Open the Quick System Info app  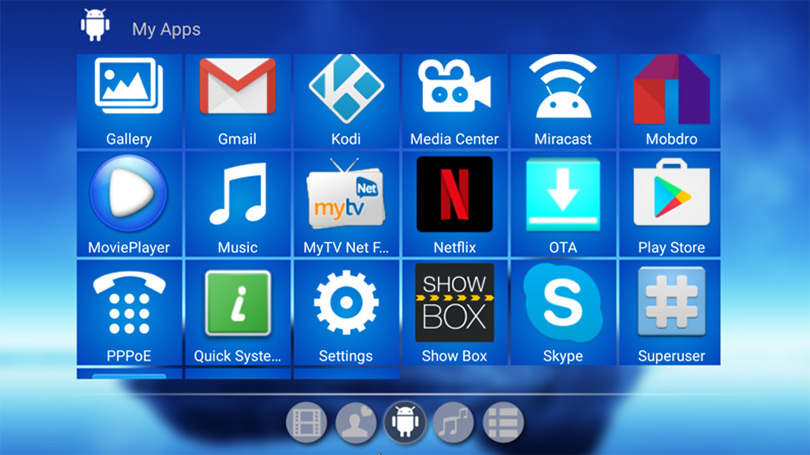[237, 314]
